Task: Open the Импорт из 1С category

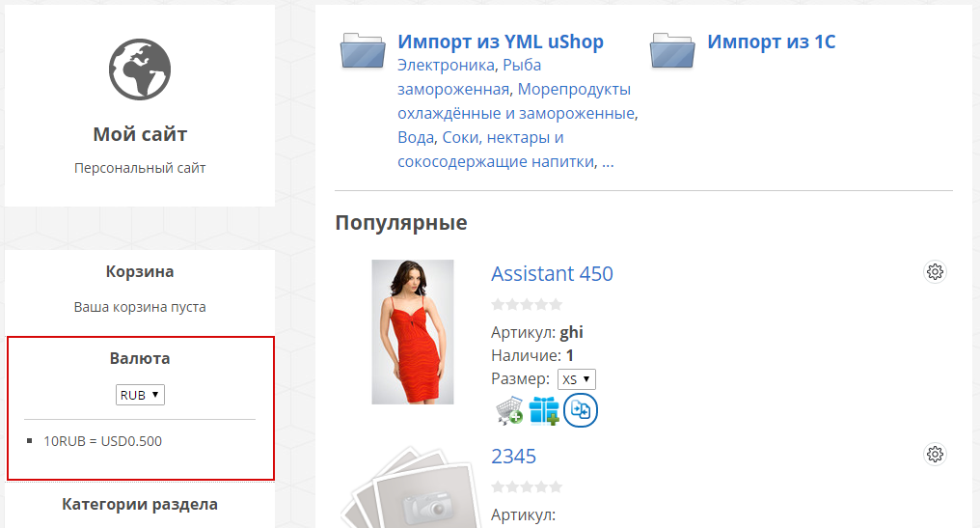Action: tap(771, 42)
